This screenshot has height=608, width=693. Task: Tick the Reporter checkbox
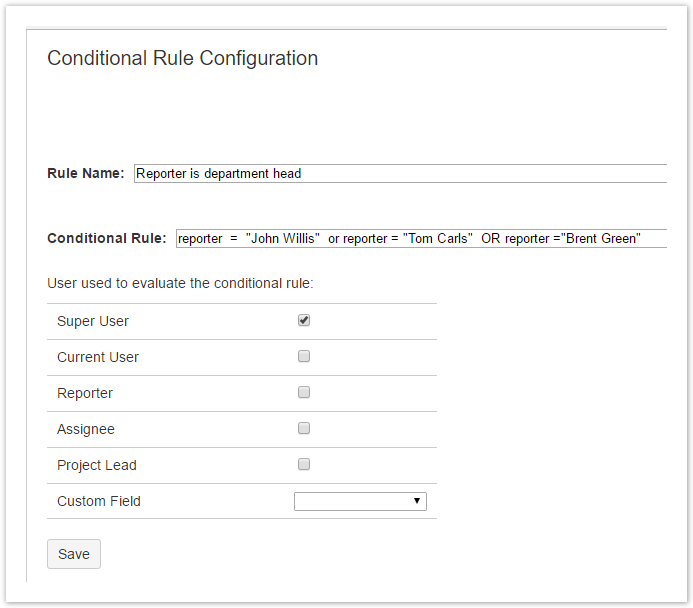tap(304, 393)
